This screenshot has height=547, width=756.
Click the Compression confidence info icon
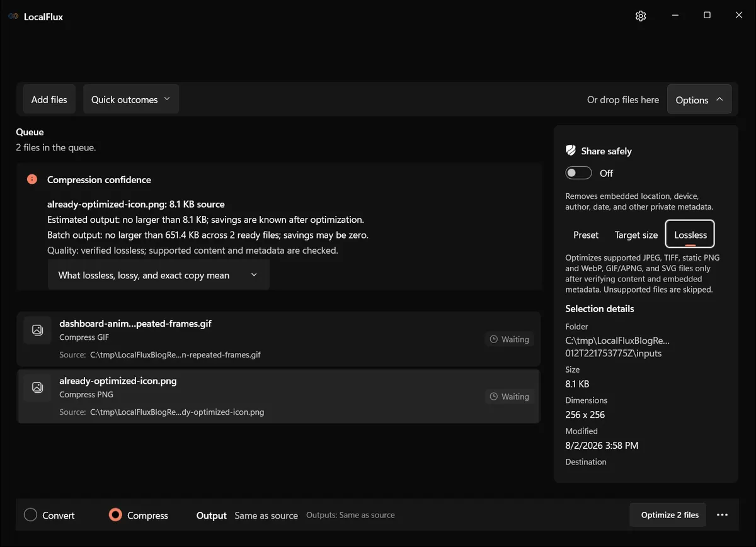click(x=32, y=179)
